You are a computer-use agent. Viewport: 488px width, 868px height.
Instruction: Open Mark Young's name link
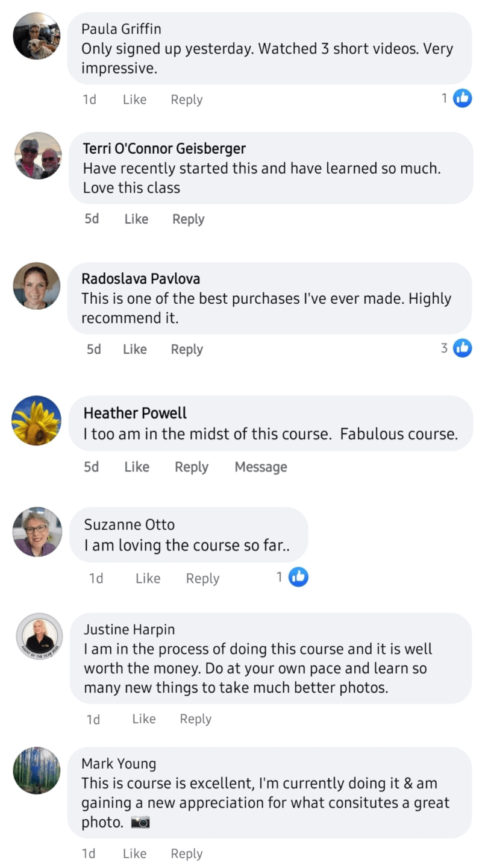(119, 764)
